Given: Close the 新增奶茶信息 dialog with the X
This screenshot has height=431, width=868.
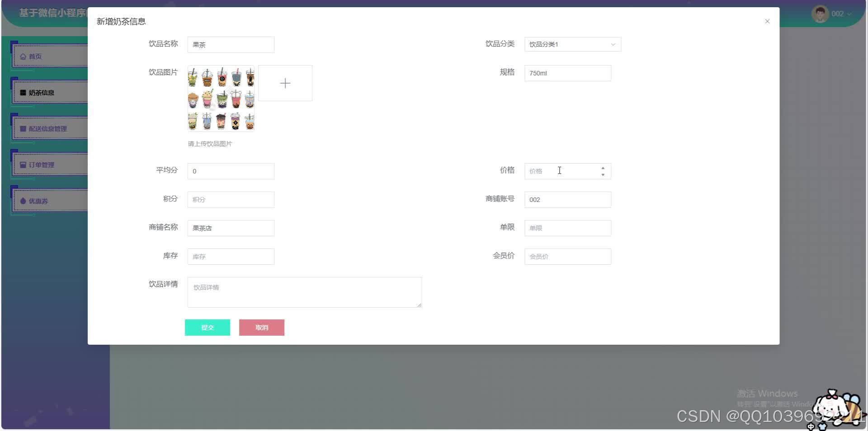Looking at the screenshot, I should pyautogui.click(x=767, y=21).
